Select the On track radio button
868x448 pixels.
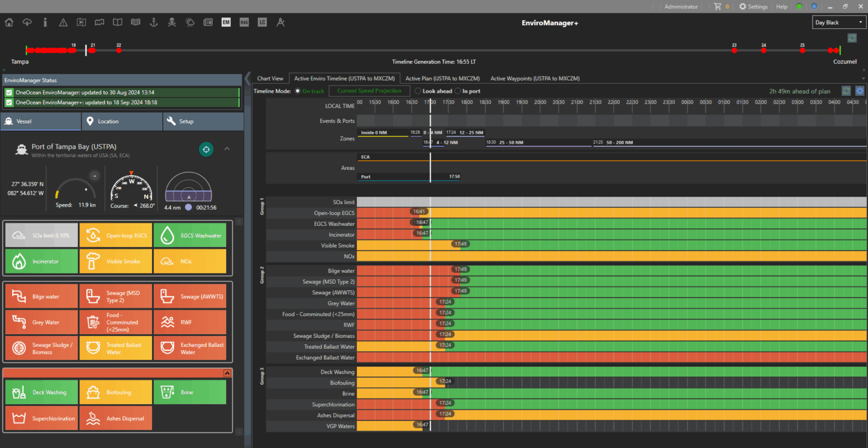click(297, 91)
